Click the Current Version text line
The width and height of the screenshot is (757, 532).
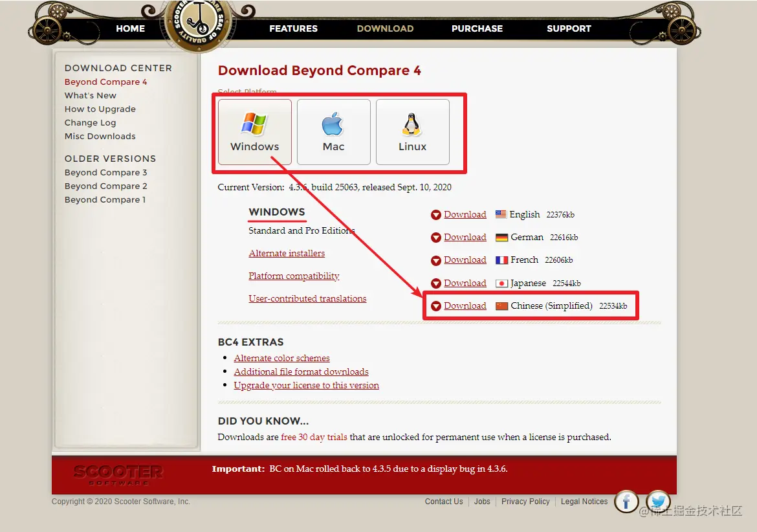pos(335,187)
